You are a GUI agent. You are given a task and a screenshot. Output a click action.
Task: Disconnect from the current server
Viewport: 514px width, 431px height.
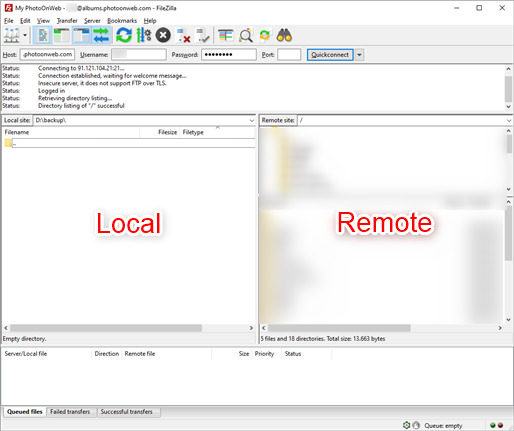click(183, 35)
